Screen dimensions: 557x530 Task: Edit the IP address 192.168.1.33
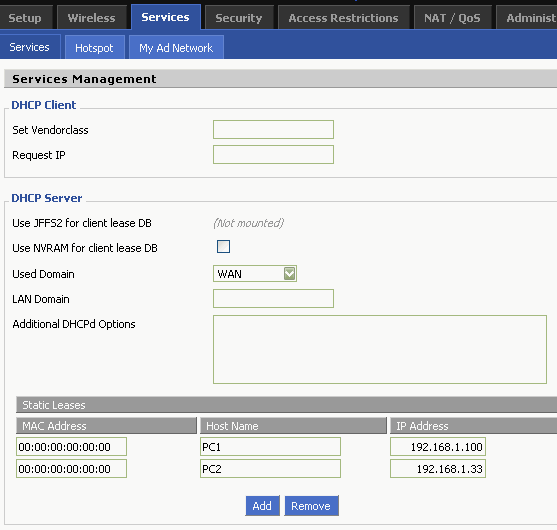(x=438, y=469)
